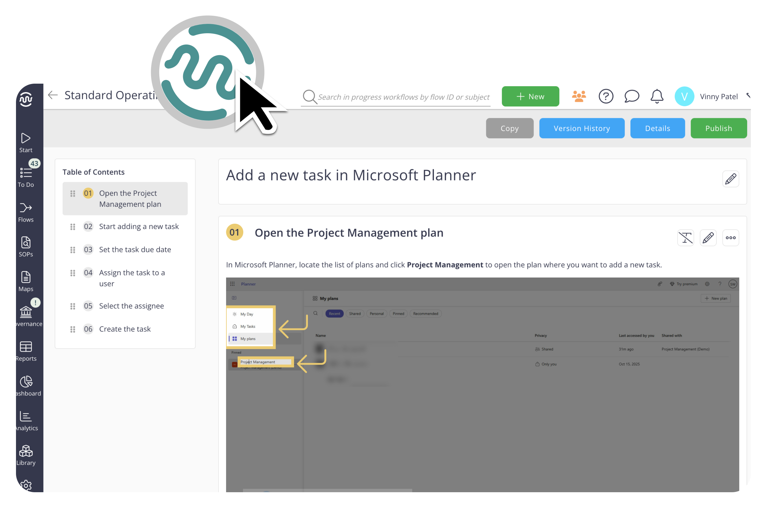Open the Planner screenshot in step 01
Screen dimensions: 765x532
pos(483,385)
